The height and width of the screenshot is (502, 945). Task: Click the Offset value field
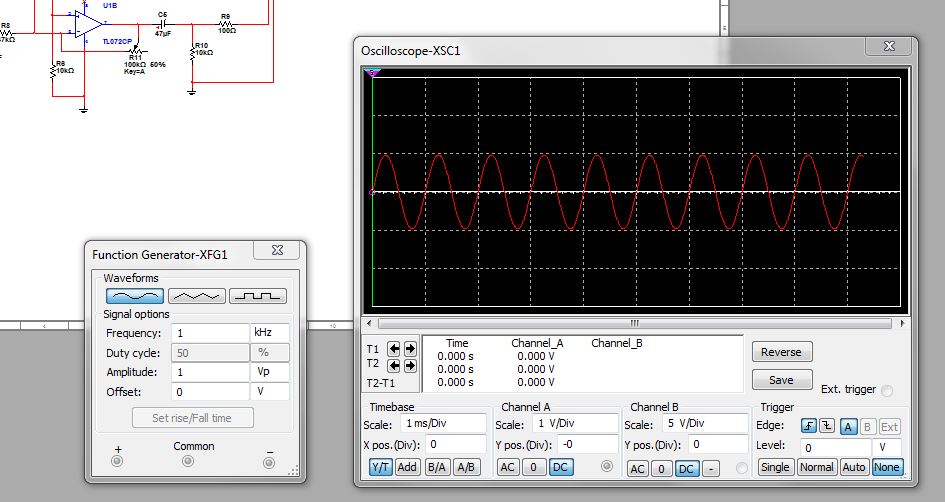tap(210, 392)
